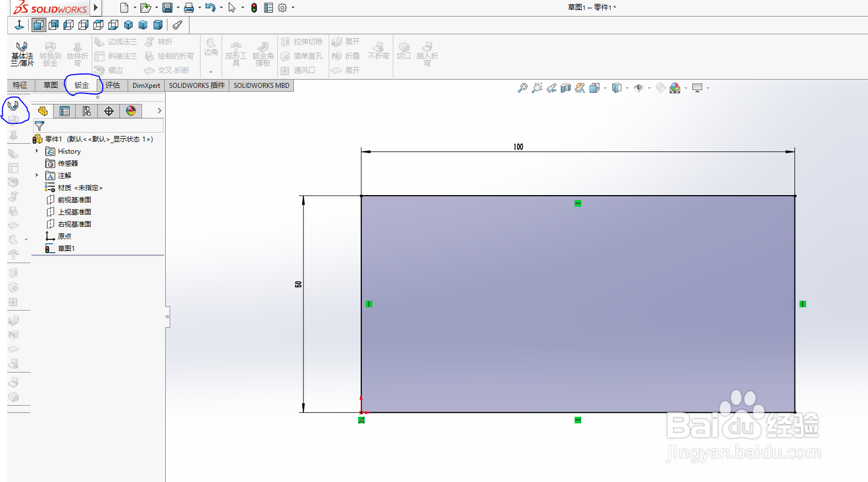Image resolution: width=868 pixels, height=482 pixels.
Task: Switch to the 评估 tab
Action: (x=113, y=85)
